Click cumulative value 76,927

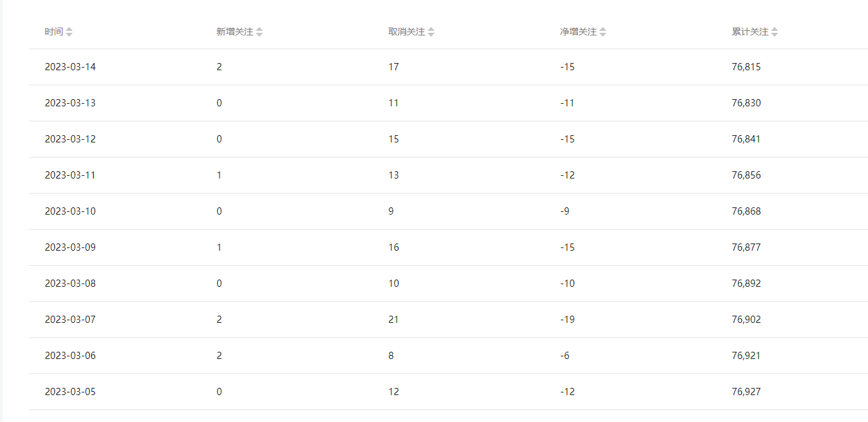tap(746, 392)
